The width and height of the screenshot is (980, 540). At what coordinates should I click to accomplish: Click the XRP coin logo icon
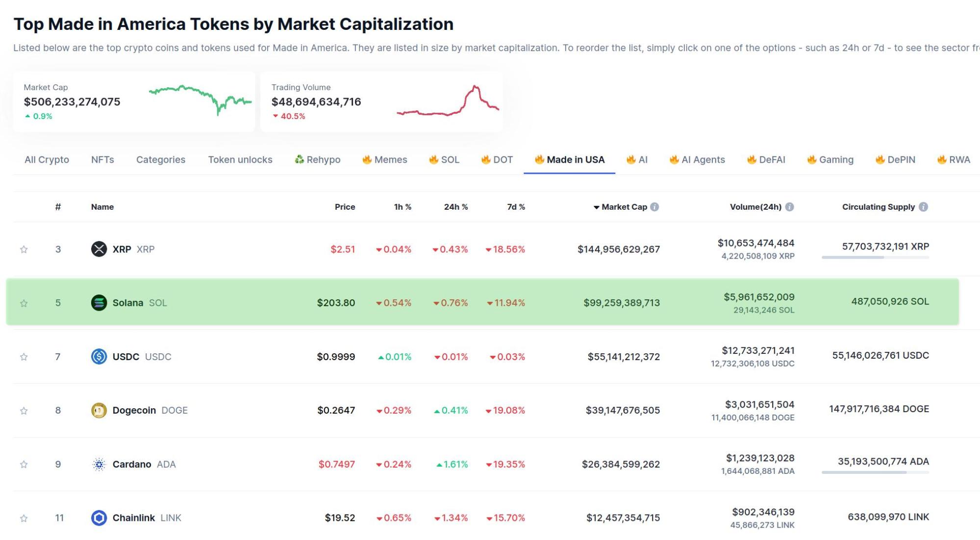[x=99, y=249]
